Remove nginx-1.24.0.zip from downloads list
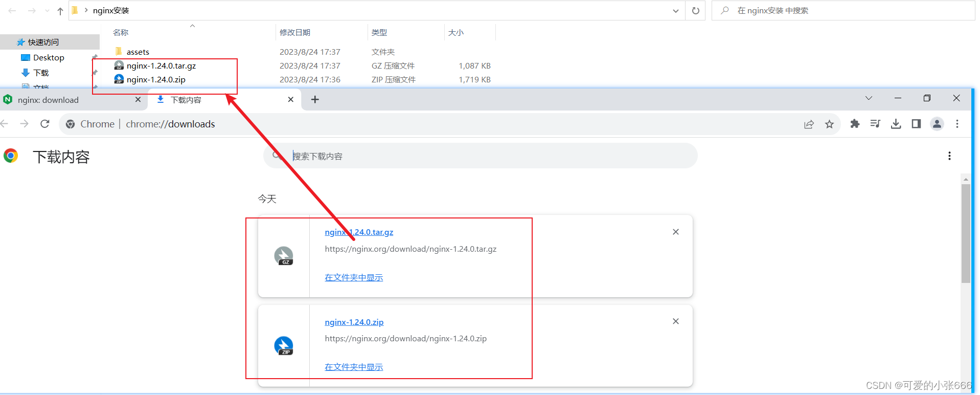 point(676,321)
